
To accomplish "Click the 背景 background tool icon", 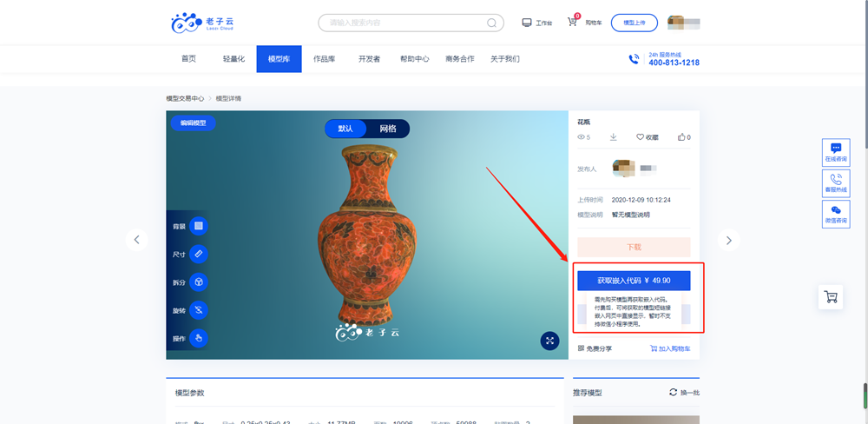I will pyautogui.click(x=199, y=226).
